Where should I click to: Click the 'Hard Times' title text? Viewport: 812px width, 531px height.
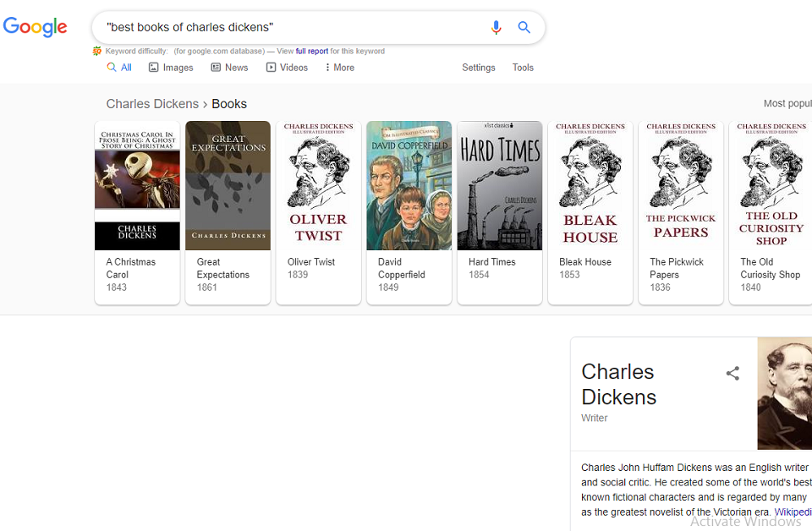point(492,262)
